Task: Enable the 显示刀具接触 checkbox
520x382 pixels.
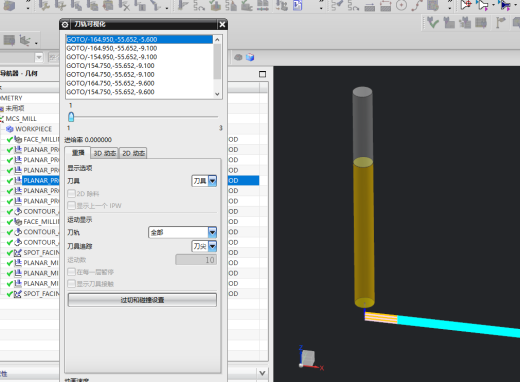Action: pos(71,284)
